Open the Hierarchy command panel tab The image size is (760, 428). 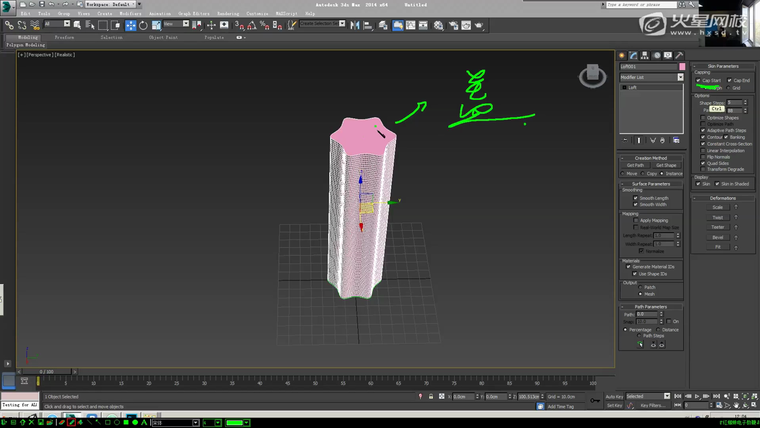click(643, 56)
